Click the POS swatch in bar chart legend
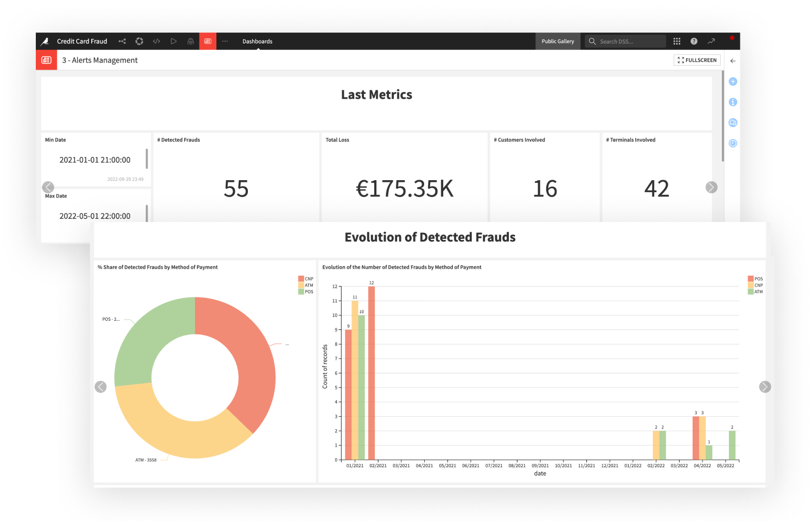The height and width of the screenshot is (521, 812). point(751,279)
